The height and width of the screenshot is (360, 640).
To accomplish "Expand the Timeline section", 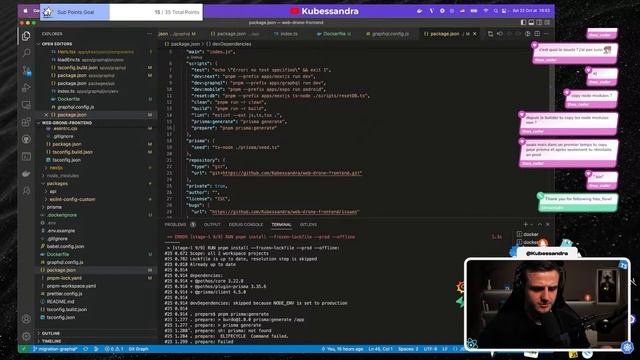I will click(x=51, y=341).
